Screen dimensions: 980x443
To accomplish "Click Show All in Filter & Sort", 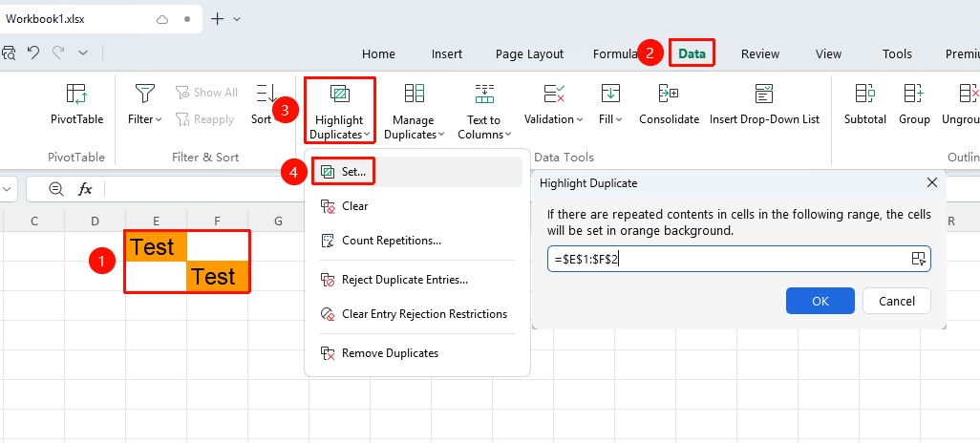I will [x=207, y=93].
